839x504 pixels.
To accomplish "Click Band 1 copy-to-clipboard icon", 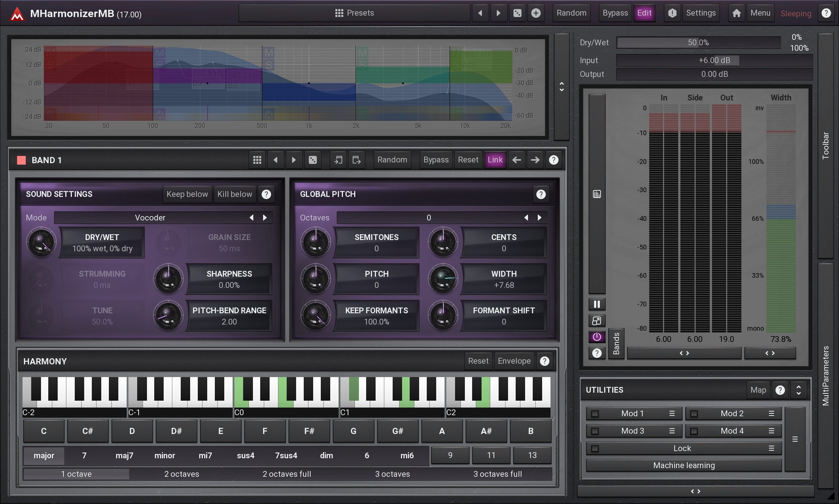I will (338, 160).
